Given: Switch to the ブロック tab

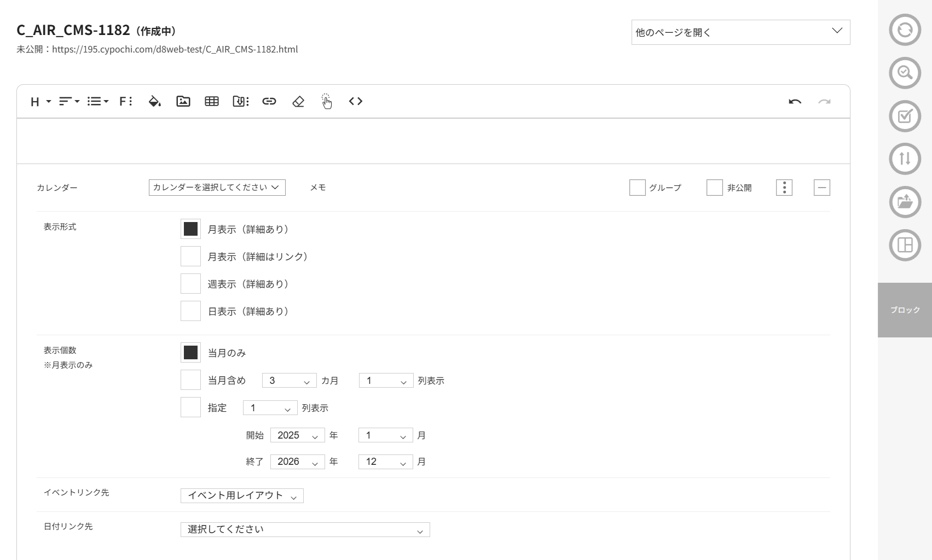Looking at the screenshot, I should [x=904, y=310].
